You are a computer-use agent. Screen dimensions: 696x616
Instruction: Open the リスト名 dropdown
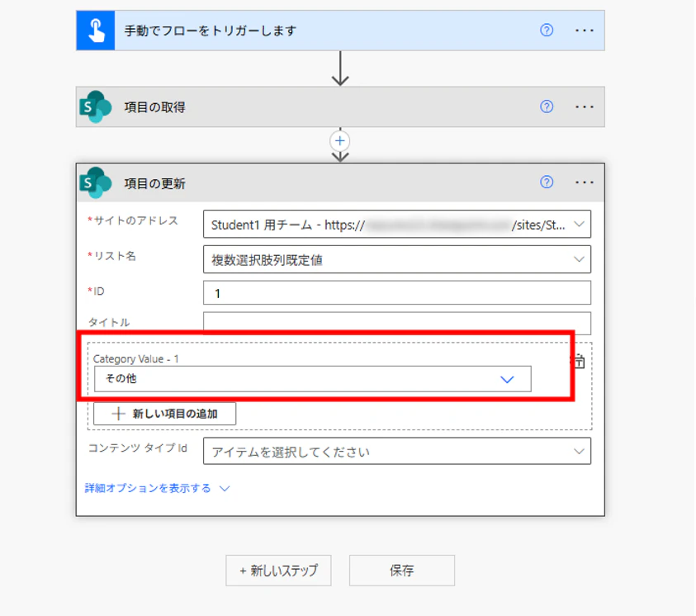pyautogui.click(x=579, y=259)
